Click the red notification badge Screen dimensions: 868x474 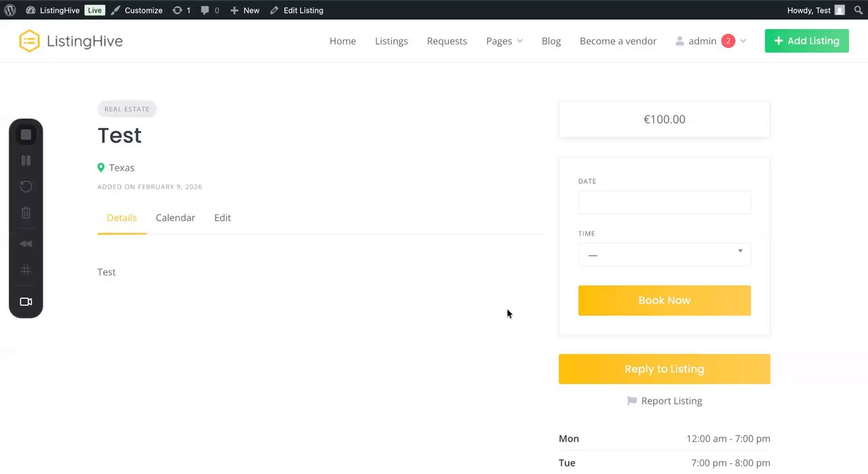pos(728,41)
